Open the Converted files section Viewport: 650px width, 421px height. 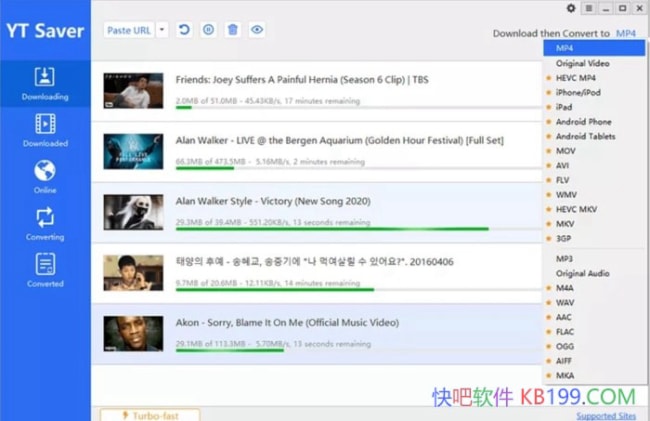[x=45, y=270]
